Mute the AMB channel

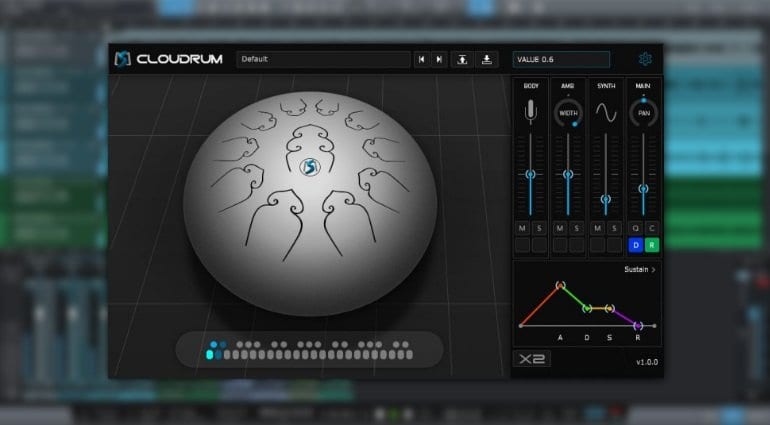(560, 228)
